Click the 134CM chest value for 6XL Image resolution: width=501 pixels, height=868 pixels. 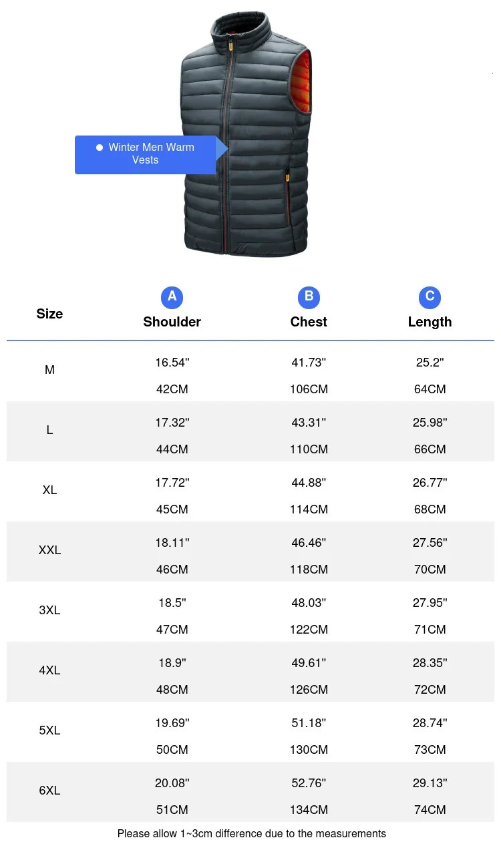(x=309, y=810)
